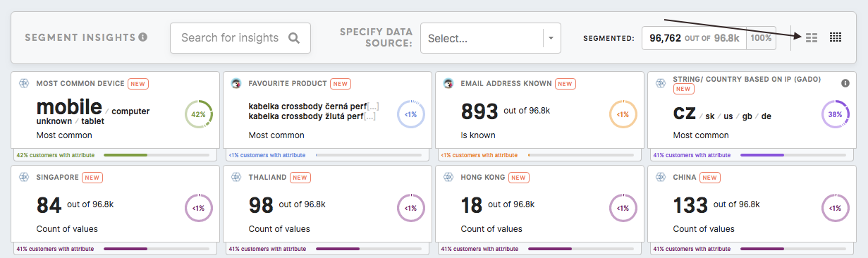Open the Specify Data Source dropdown arrow

coord(551,38)
